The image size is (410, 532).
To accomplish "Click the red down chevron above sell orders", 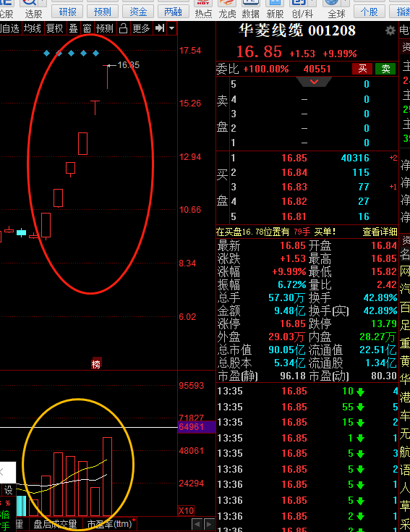I will coord(314,81).
